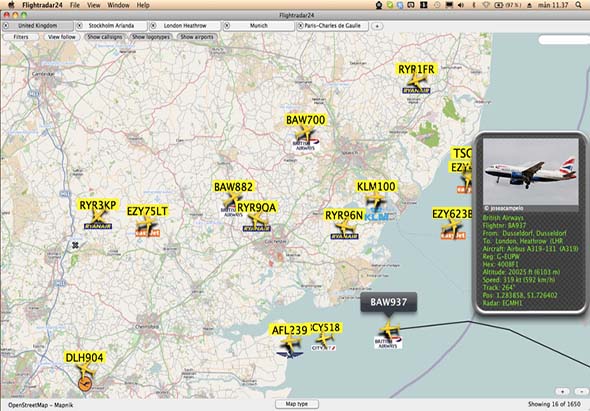Switch to Paris-Charles de Gaulle tab
The width and height of the screenshot is (590, 411).
(332, 26)
